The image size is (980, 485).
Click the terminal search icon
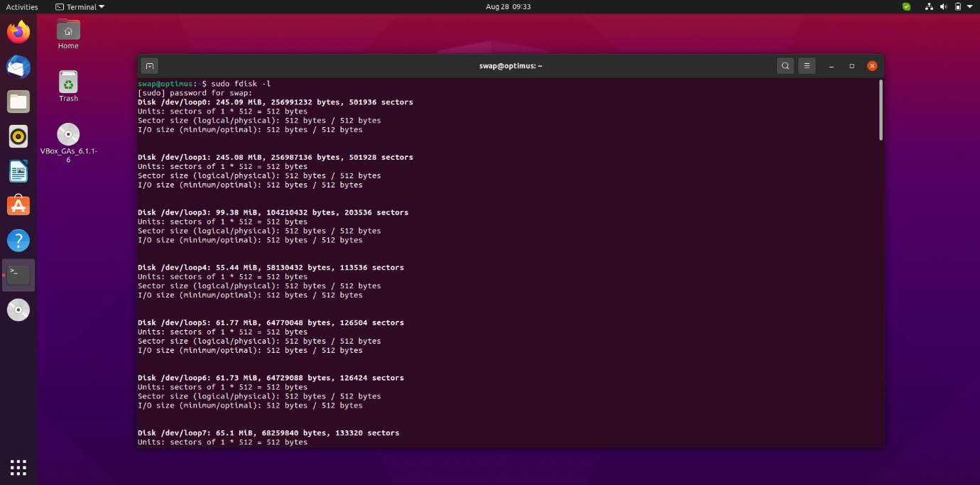click(x=785, y=66)
